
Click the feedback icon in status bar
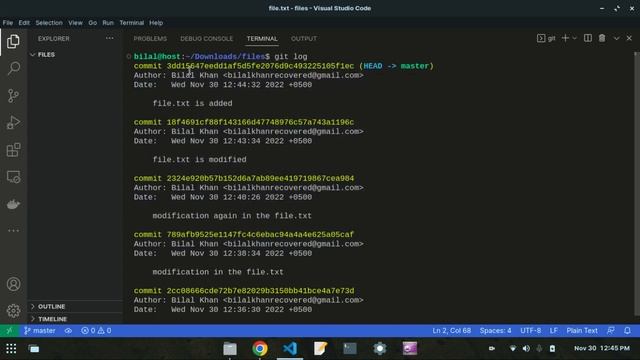tap(611, 331)
